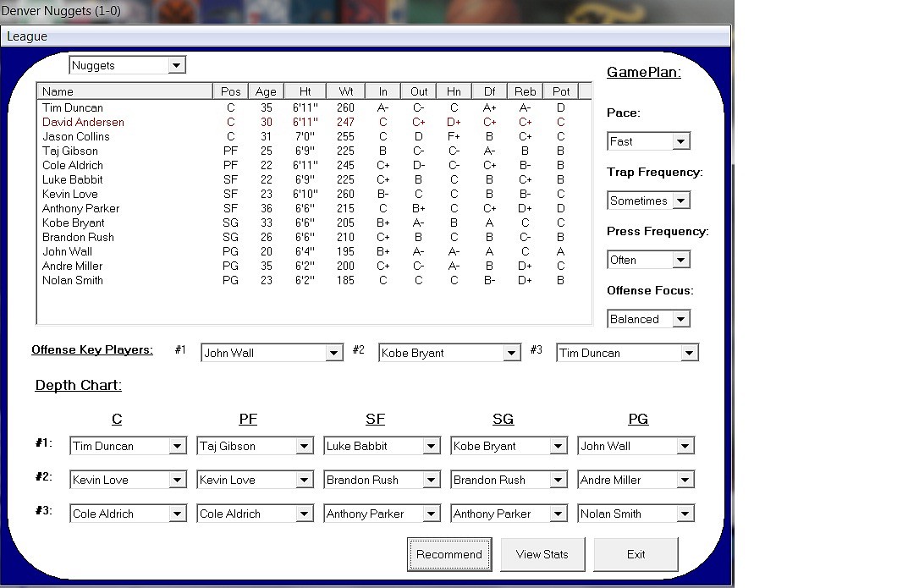Select Kevin Love in the roster list
The width and height of the screenshot is (897, 588).
coord(314,194)
